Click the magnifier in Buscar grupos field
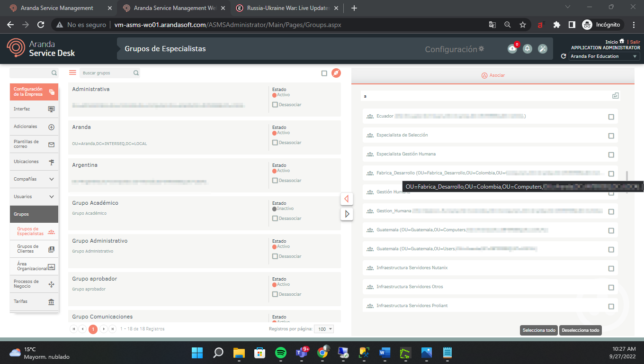The width and height of the screenshot is (644, 364). 136,73
